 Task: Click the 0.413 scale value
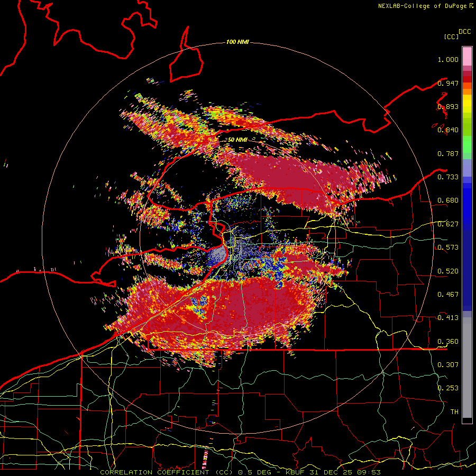448,318
